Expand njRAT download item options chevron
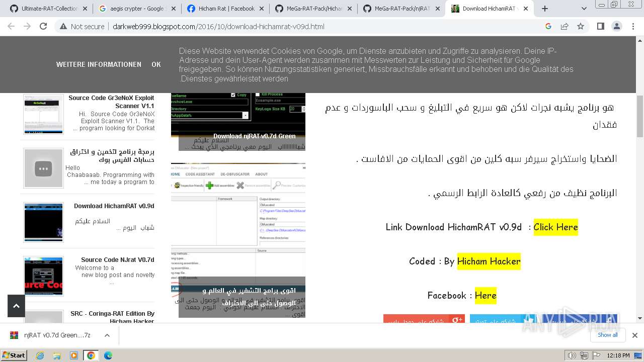Image resolution: width=644 pixels, height=362 pixels. (107, 335)
